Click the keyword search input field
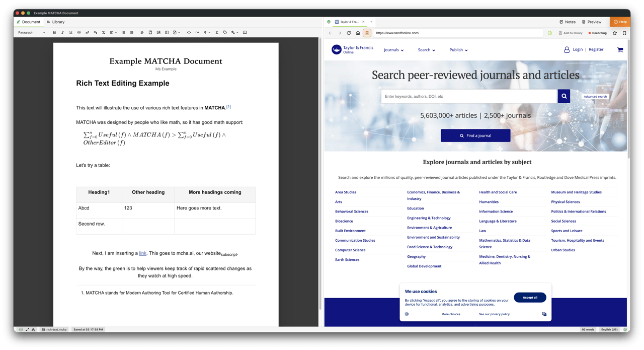The width and height of the screenshot is (644, 350). 469,96
